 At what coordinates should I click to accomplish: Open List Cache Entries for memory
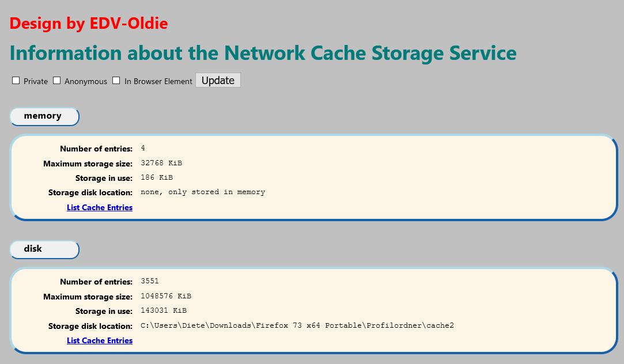(100, 207)
